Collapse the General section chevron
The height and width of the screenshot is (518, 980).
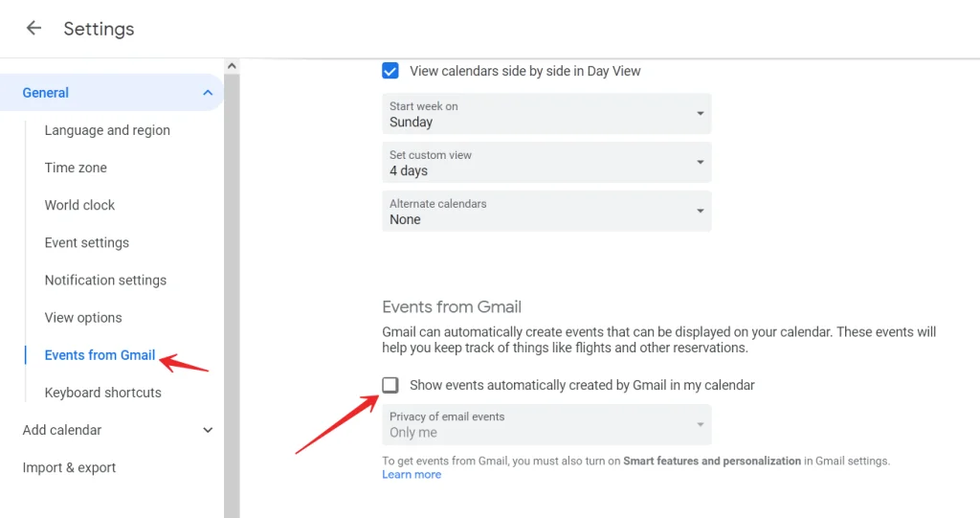tap(208, 93)
